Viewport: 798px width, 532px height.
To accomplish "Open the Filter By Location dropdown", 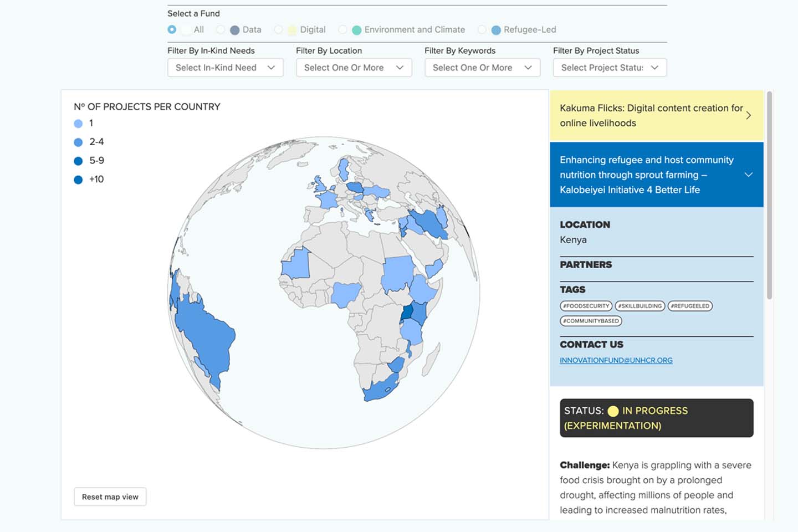I will click(354, 68).
